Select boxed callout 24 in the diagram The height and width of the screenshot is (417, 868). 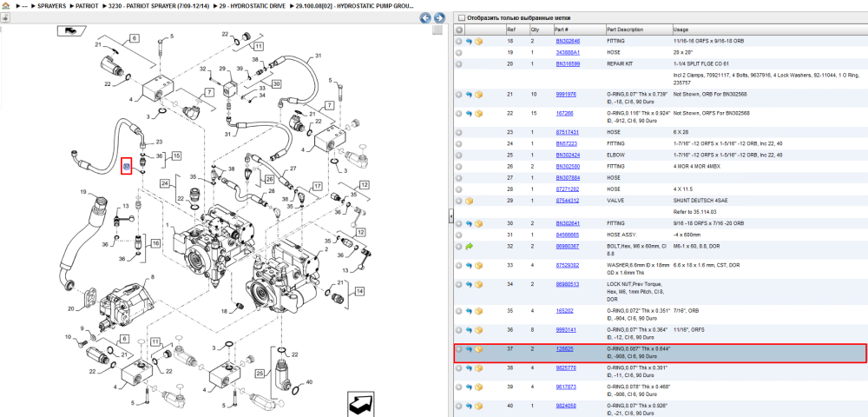(x=164, y=182)
